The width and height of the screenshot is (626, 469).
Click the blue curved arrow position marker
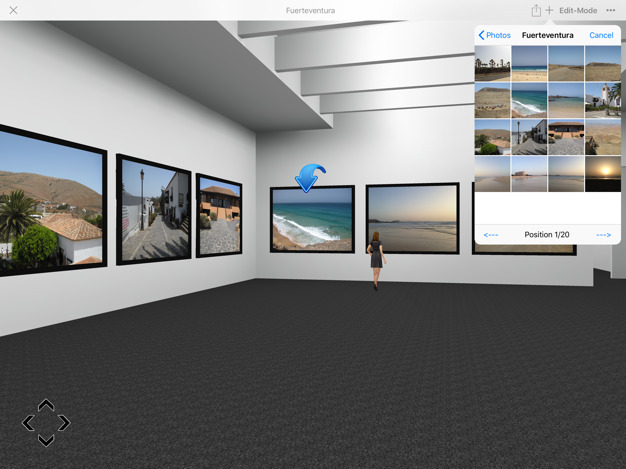pyautogui.click(x=310, y=178)
